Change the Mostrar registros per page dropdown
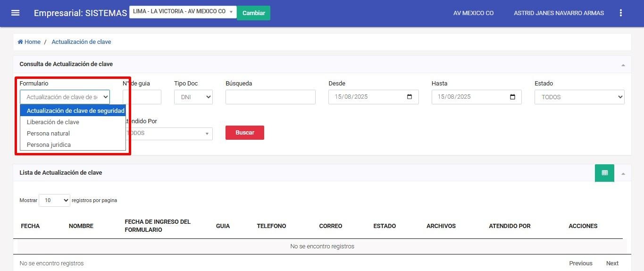The height and width of the screenshot is (271, 644). tap(54, 200)
